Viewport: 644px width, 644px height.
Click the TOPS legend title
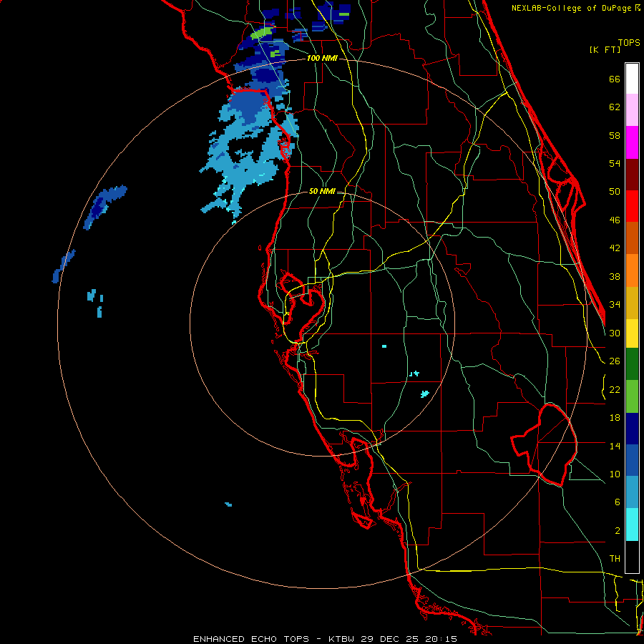629,42
